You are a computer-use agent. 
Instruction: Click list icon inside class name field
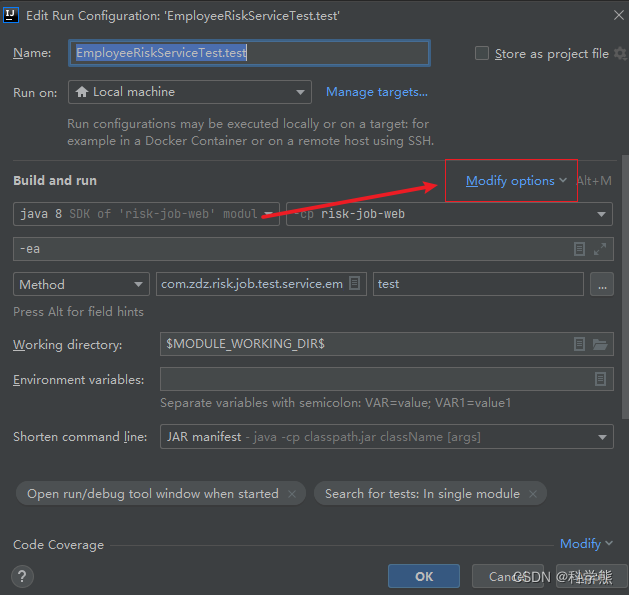pyautogui.click(x=355, y=283)
